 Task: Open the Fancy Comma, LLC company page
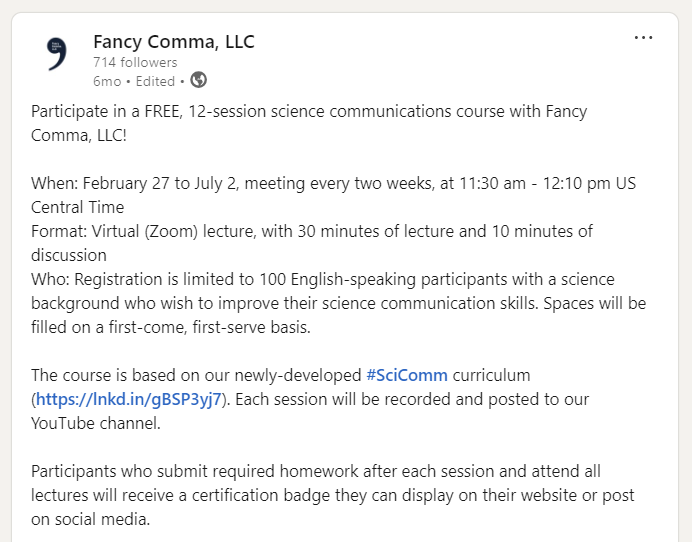[174, 42]
